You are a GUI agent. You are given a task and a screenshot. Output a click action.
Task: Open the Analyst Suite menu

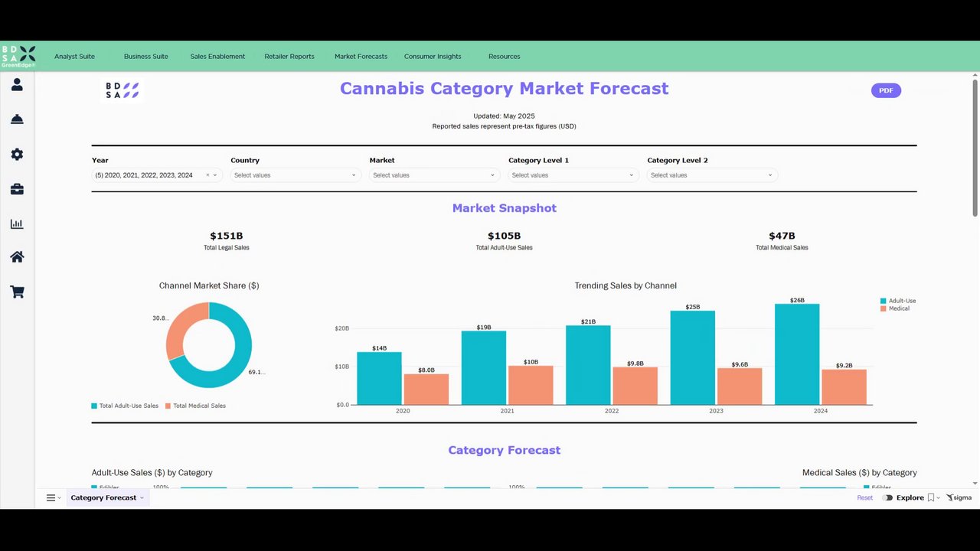(74, 57)
